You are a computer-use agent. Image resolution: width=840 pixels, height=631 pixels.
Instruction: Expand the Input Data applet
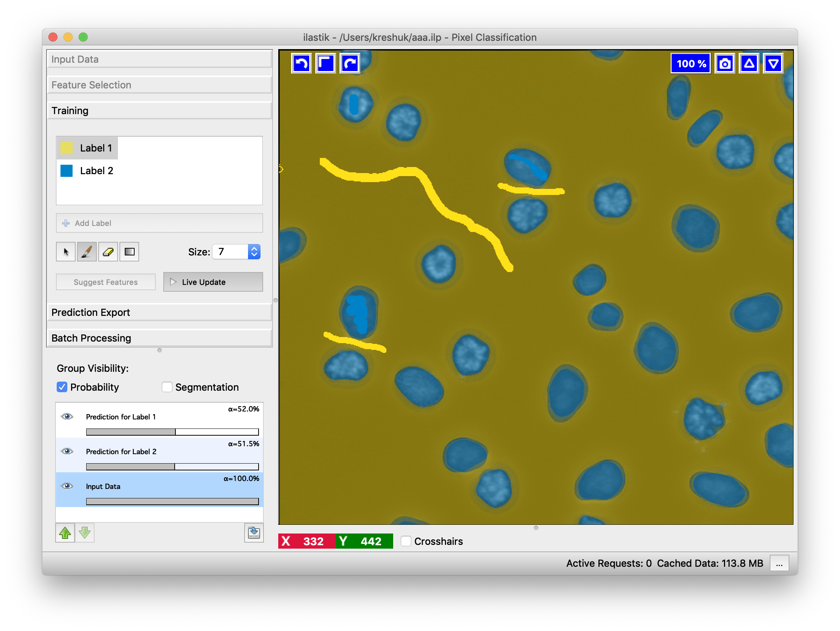tap(160, 59)
